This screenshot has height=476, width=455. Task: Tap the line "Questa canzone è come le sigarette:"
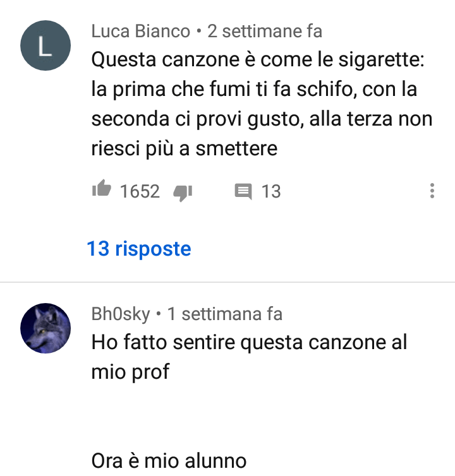(258, 60)
